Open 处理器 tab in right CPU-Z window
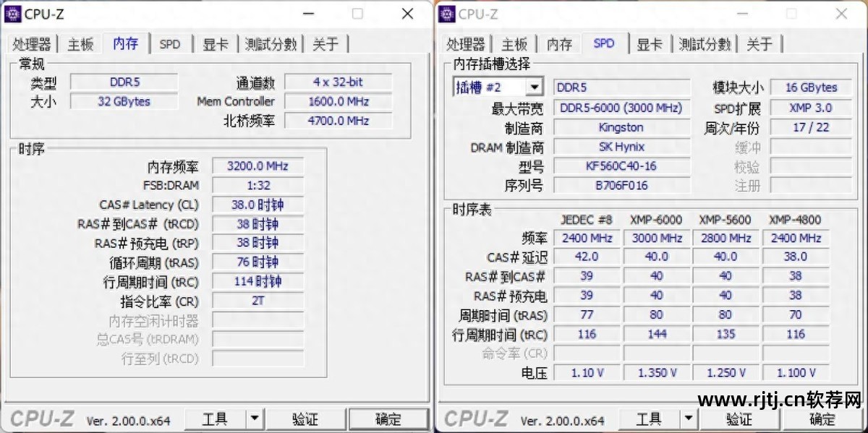 click(466, 44)
